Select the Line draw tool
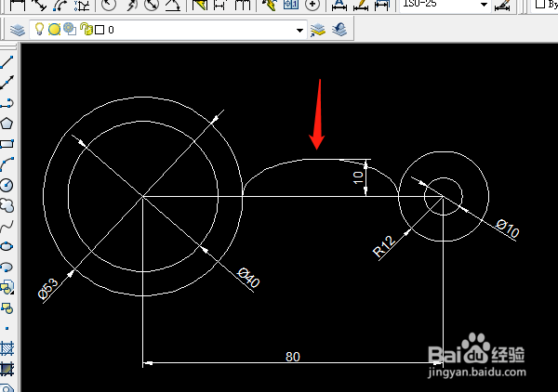Screen dimensions: 558x392 (7, 62)
